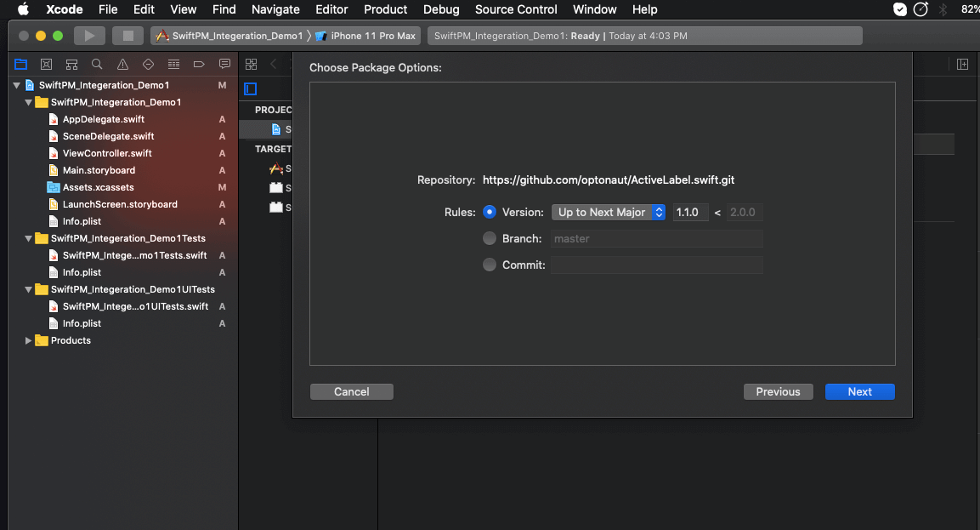
Task: Open the File menu
Action: click(108, 9)
